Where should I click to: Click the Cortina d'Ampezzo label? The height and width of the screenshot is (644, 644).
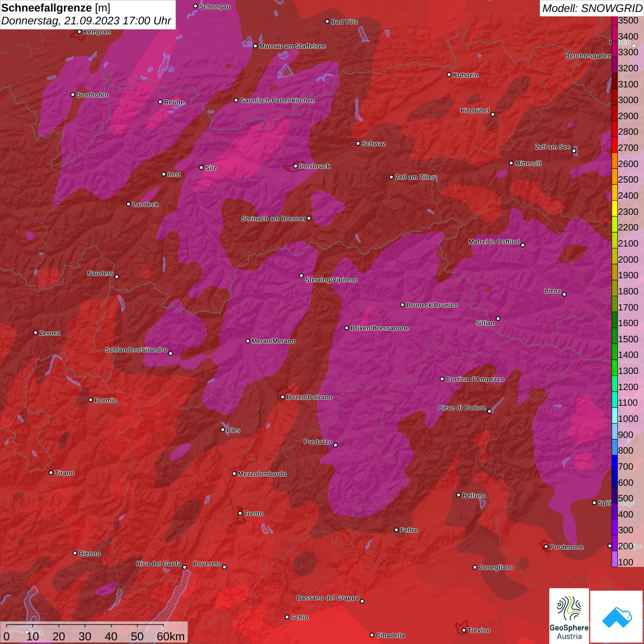pos(475,379)
